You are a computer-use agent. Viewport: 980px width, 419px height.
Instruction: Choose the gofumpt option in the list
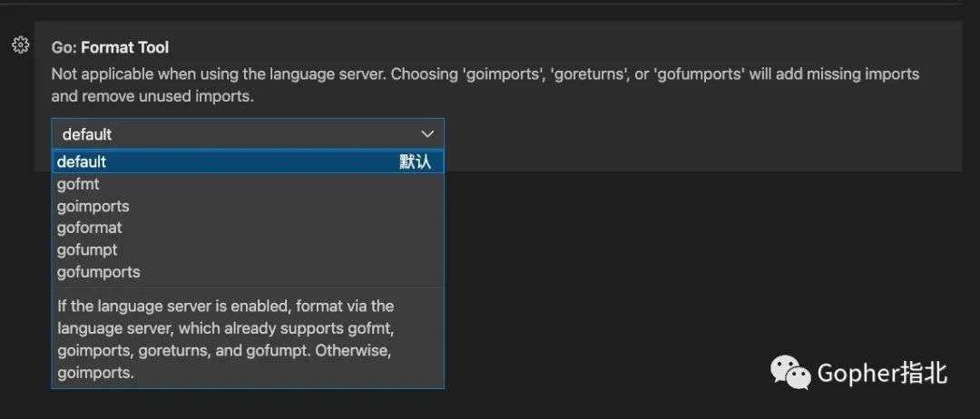[248, 249]
